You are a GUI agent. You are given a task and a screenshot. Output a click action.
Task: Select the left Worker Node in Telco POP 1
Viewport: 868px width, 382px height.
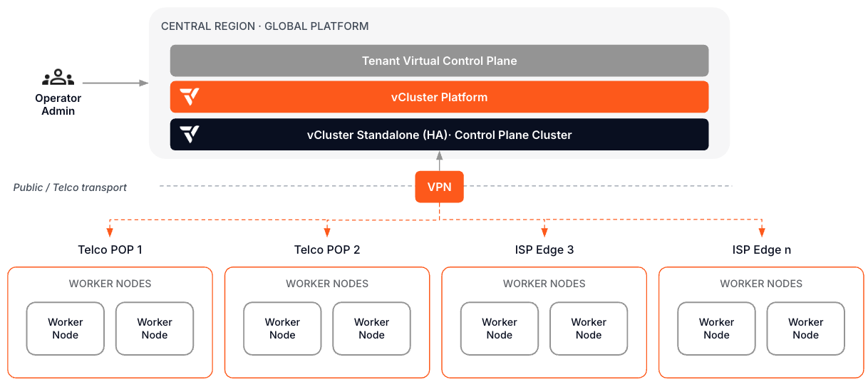(66, 329)
